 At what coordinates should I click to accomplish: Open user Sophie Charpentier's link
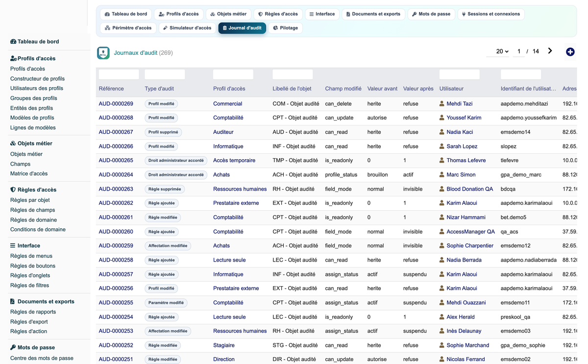470,246
